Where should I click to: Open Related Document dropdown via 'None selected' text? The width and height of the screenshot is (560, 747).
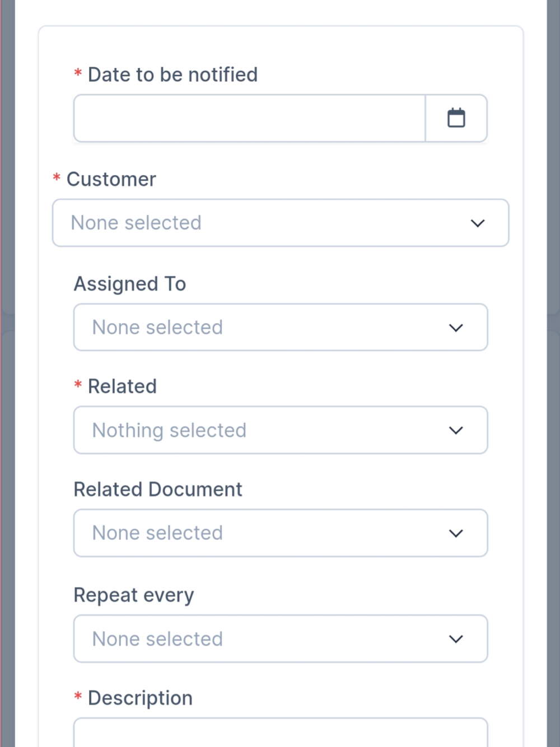pyautogui.click(x=157, y=533)
